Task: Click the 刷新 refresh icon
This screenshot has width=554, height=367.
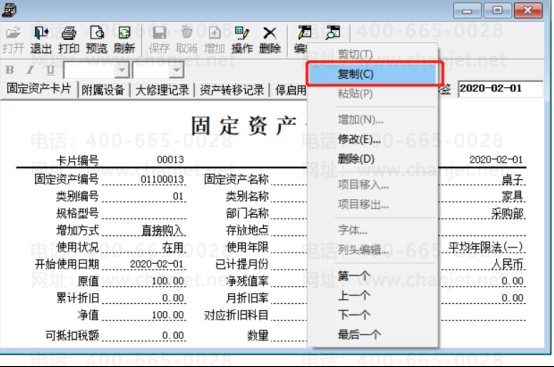Action: pyautogui.click(x=124, y=40)
